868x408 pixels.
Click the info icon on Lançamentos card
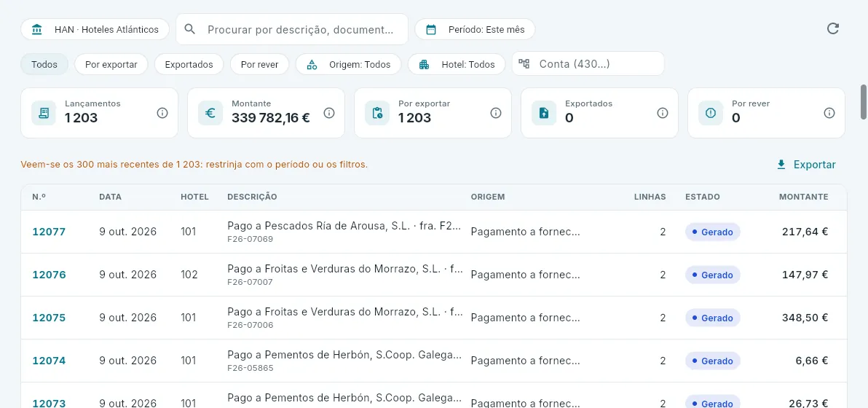click(x=162, y=113)
